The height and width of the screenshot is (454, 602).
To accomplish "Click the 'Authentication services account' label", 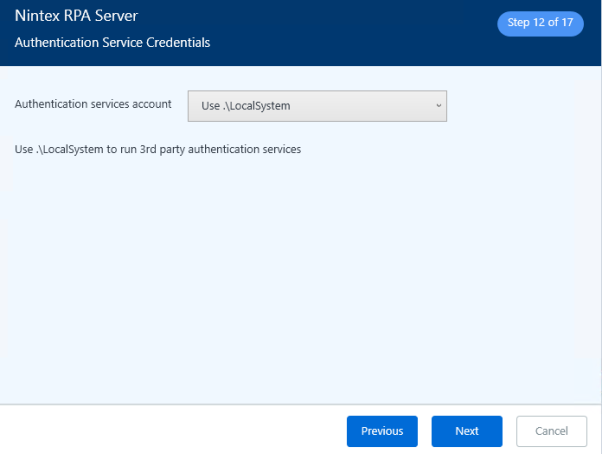I will click(93, 104).
